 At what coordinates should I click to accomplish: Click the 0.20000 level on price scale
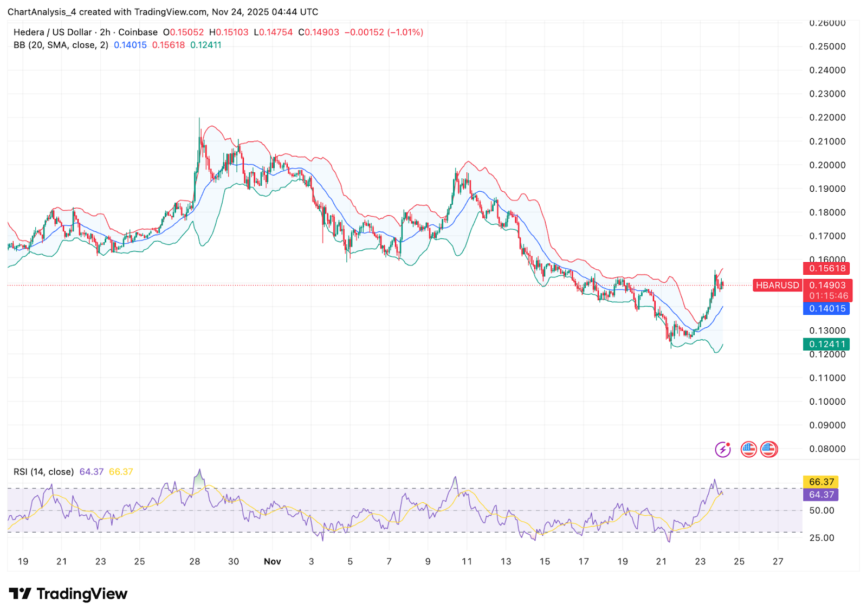pos(827,165)
